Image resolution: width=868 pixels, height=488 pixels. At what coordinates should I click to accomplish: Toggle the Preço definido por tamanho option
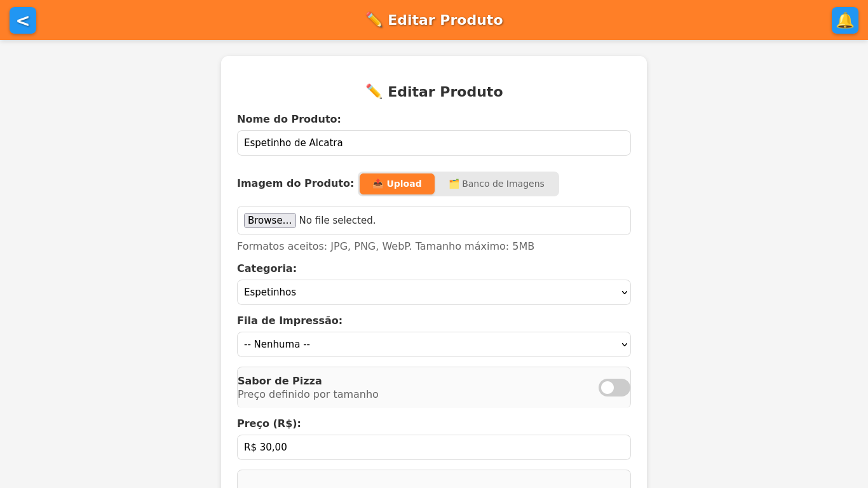coord(614,387)
